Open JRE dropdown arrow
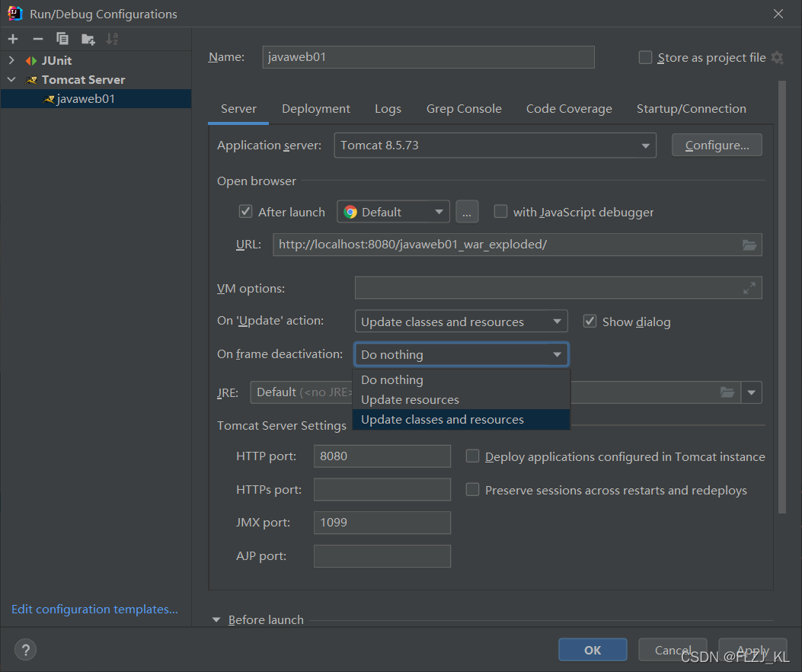 752,392
